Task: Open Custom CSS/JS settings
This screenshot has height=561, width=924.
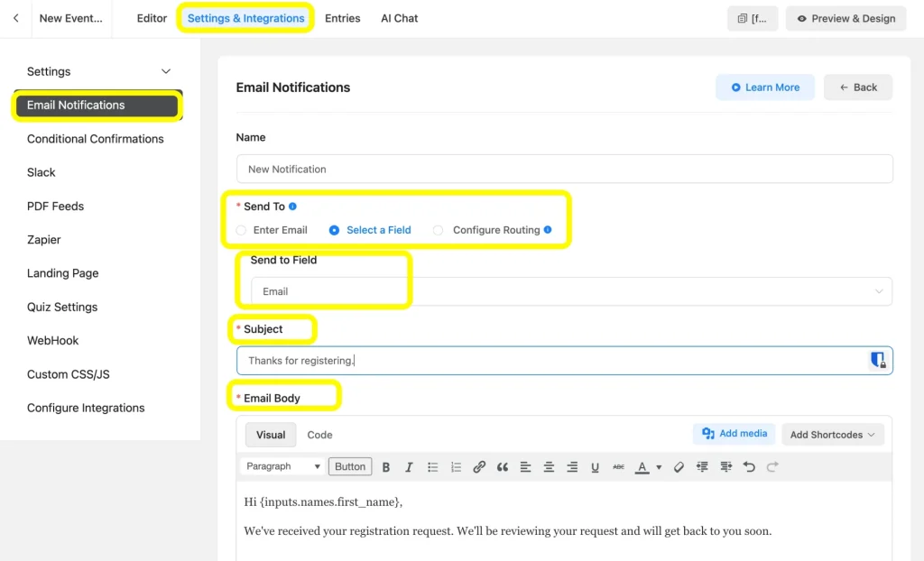Action: tap(69, 374)
